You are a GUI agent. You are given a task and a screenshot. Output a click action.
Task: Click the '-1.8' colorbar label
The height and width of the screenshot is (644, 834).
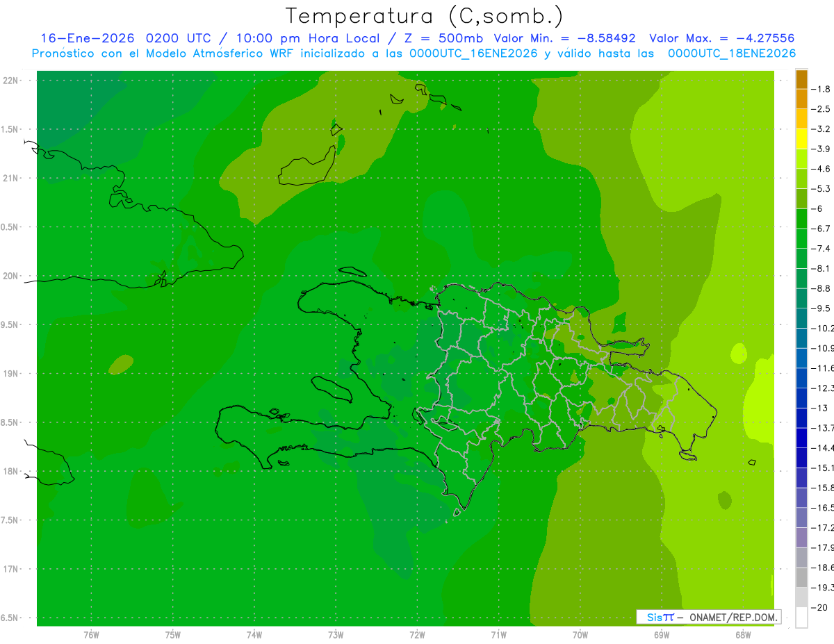[x=821, y=89]
